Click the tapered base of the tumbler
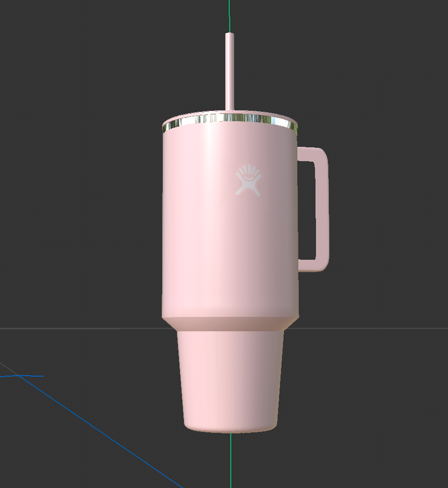448x488 pixels. [229, 378]
